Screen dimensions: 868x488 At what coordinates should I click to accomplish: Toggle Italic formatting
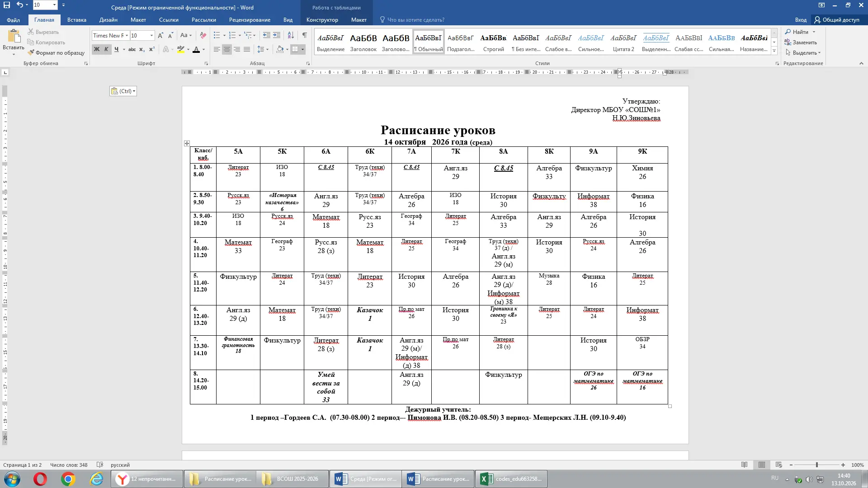point(106,50)
